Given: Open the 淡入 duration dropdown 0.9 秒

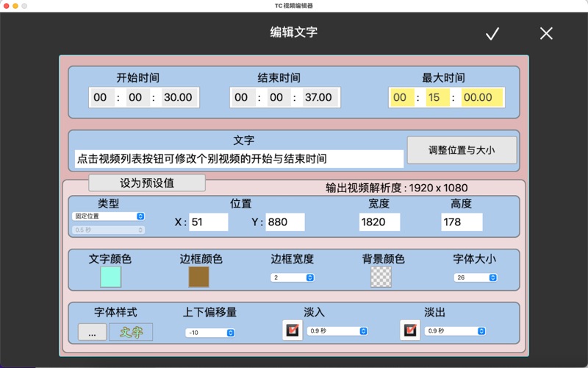Looking at the screenshot, I should (337, 330).
